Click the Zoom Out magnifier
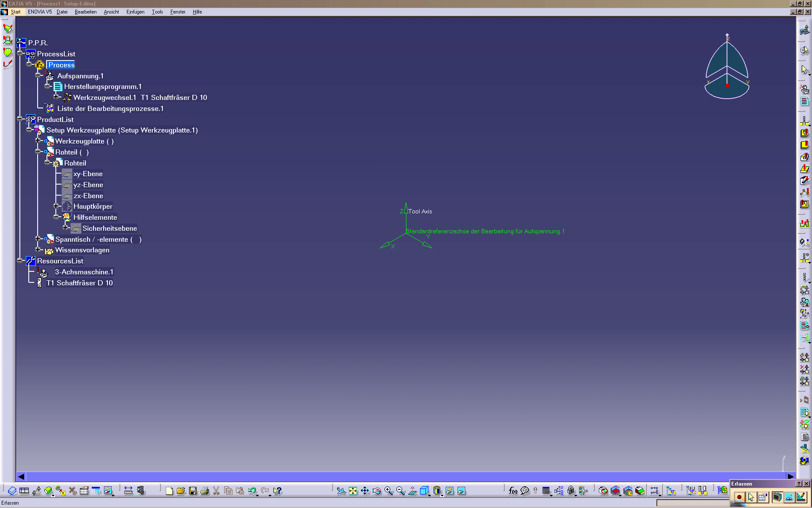812x508 pixels. (401, 491)
